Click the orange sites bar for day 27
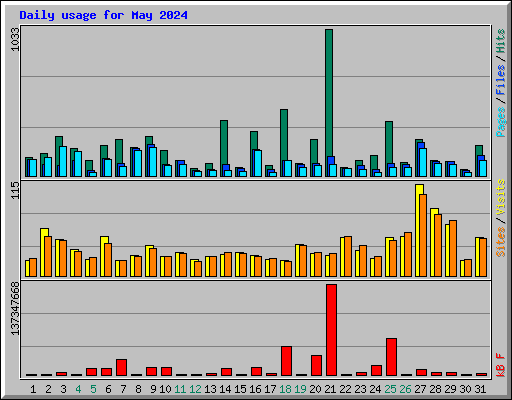Screen dimensions: 512x400 pyautogui.click(x=423, y=235)
